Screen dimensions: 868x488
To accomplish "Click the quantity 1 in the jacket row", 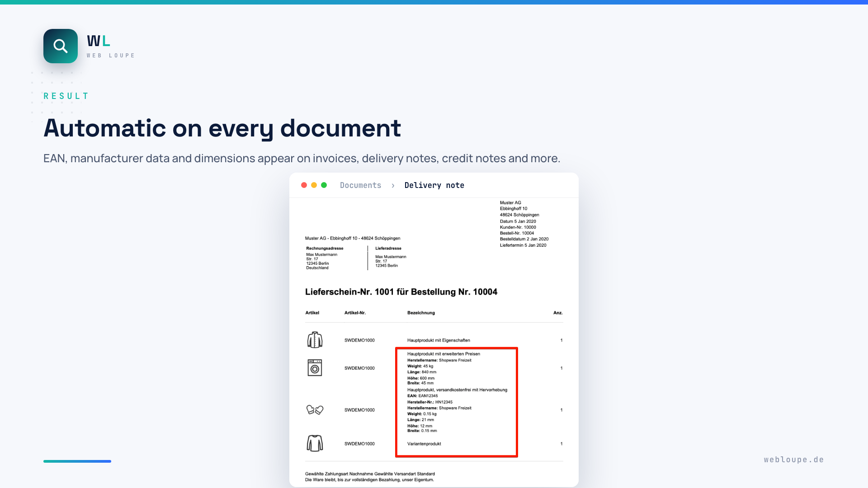I will pos(561,340).
